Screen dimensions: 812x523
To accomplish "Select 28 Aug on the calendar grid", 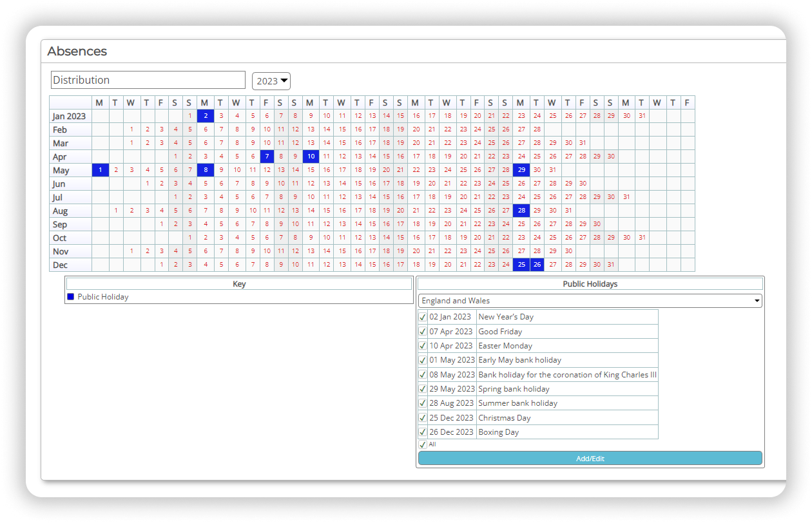I will click(x=521, y=210).
